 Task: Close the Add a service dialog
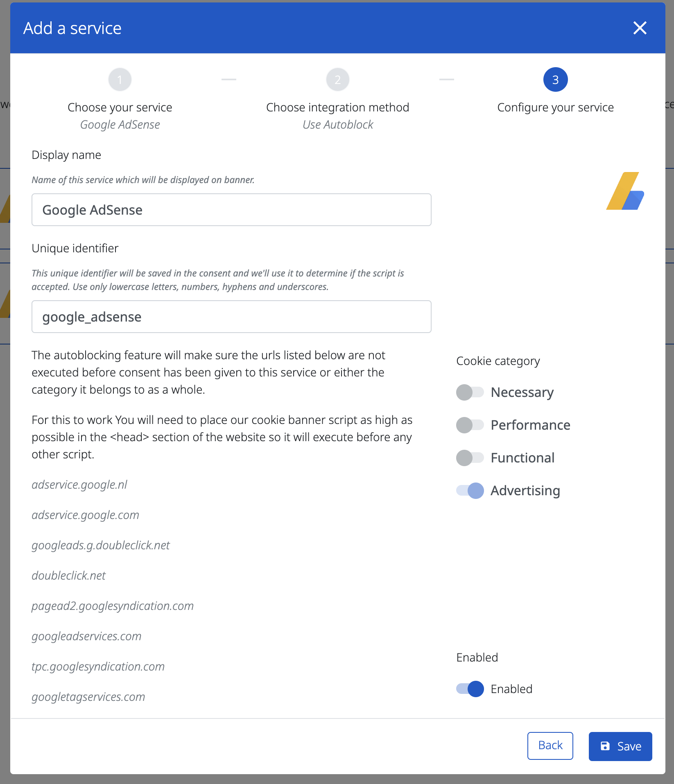[640, 28]
